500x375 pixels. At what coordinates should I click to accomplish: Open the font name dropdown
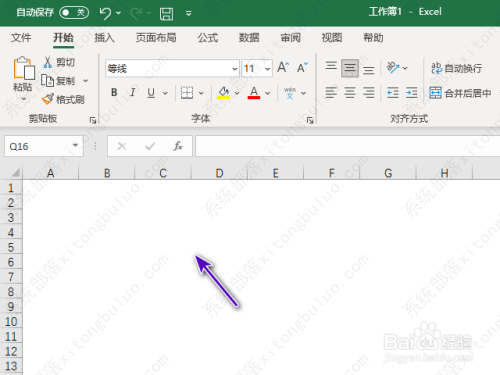click(x=235, y=69)
